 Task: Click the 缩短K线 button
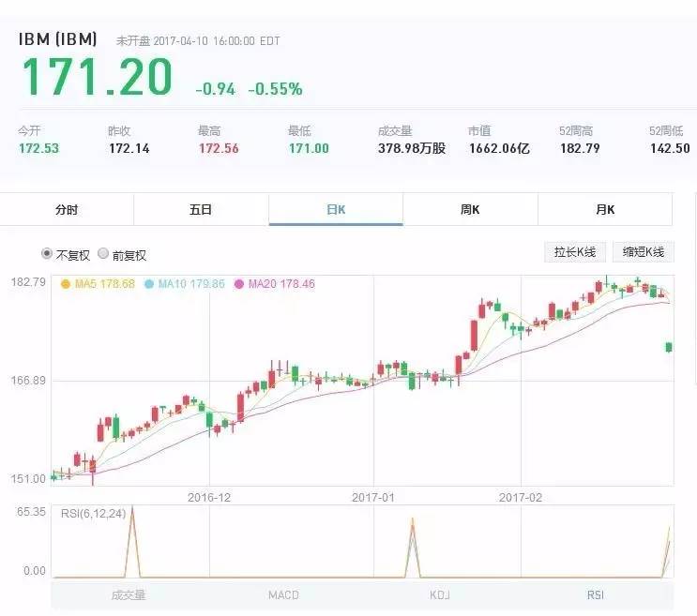click(644, 252)
